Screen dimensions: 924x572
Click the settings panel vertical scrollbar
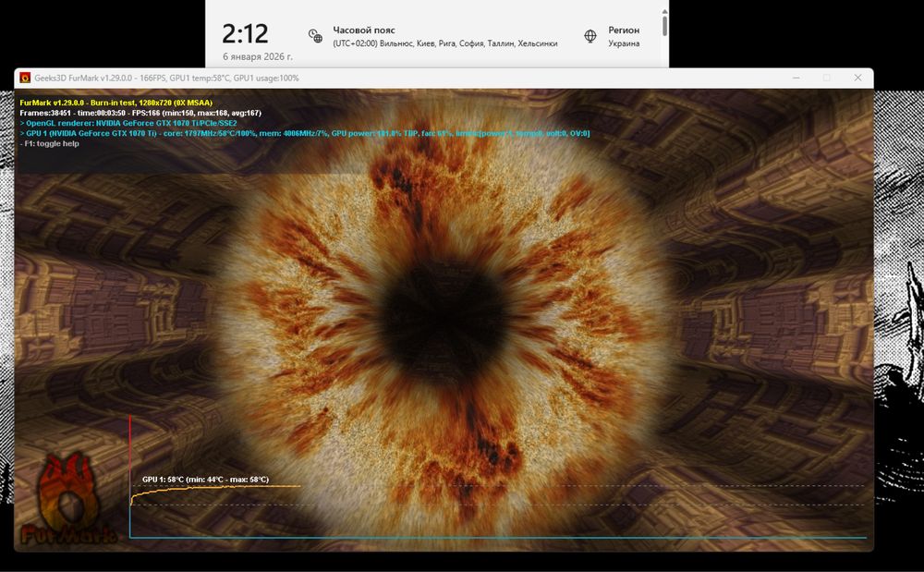(x=664, y=25)
